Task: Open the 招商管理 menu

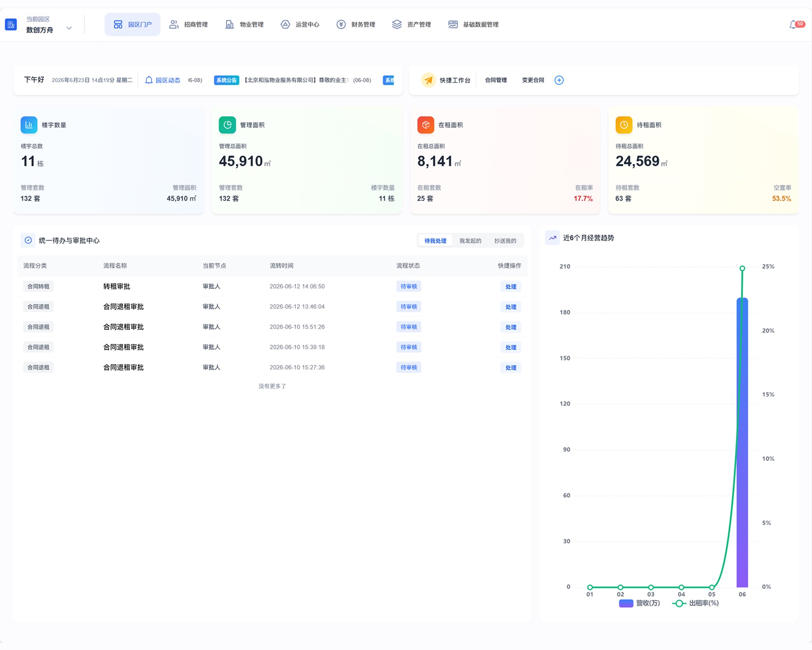Action: coord(189,25)
